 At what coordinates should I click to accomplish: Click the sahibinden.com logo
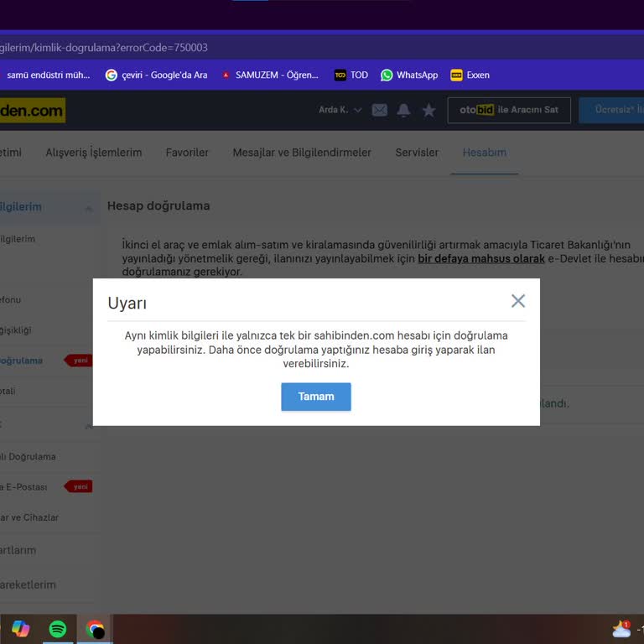coord(33,110)
